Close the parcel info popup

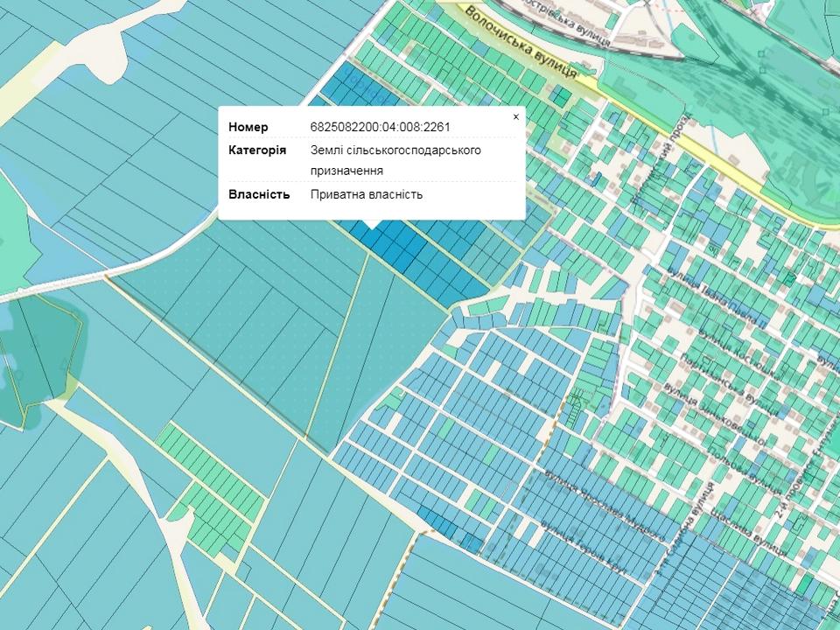coord(515,116)
